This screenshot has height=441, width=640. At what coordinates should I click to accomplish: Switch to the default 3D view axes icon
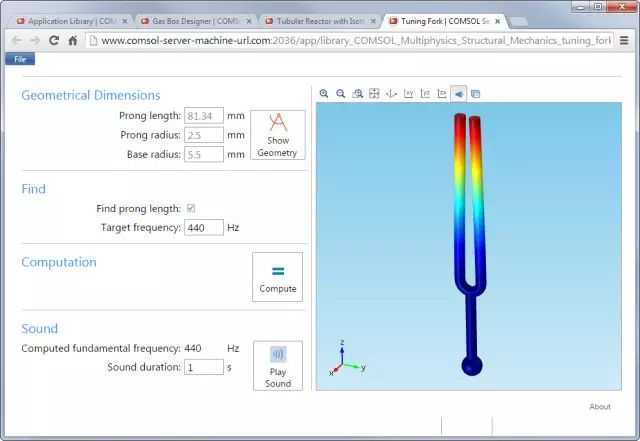pyautogui.click(x=392, y=94)
